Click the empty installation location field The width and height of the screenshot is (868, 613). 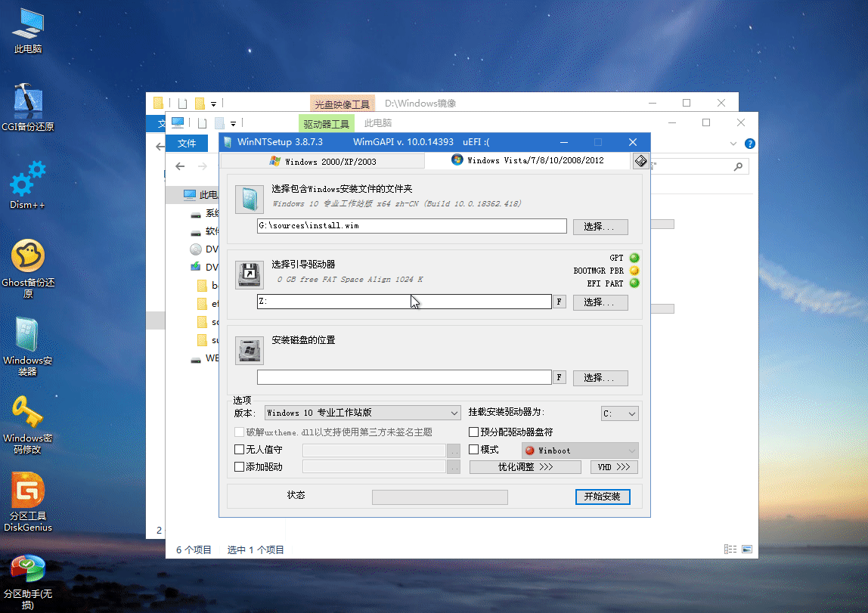coord(405,377)
